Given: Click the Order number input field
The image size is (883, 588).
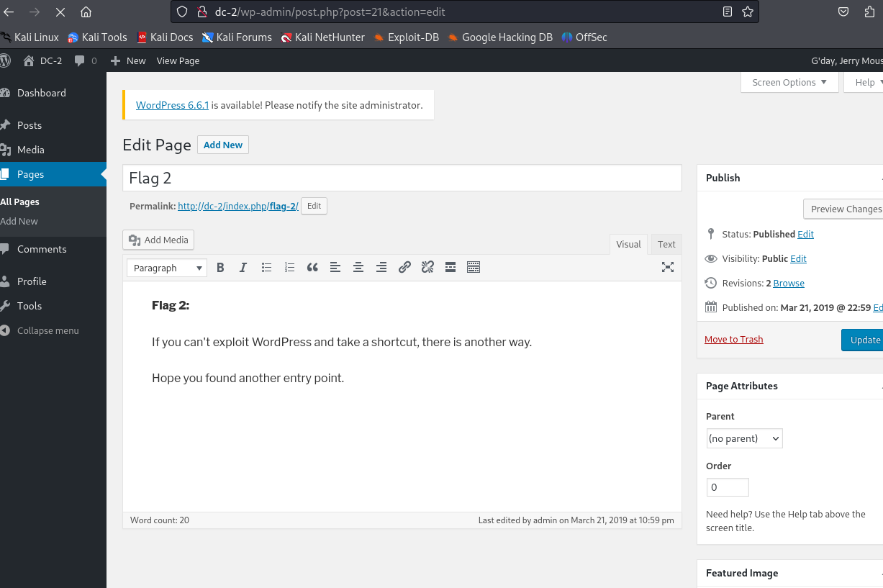Looking at the screenshot, I should click(728, 487).
